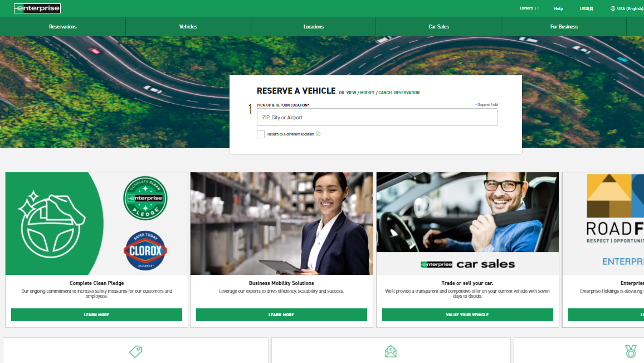
Task: Click the info icon beside Return to a different location
Action: pos(318,134)
